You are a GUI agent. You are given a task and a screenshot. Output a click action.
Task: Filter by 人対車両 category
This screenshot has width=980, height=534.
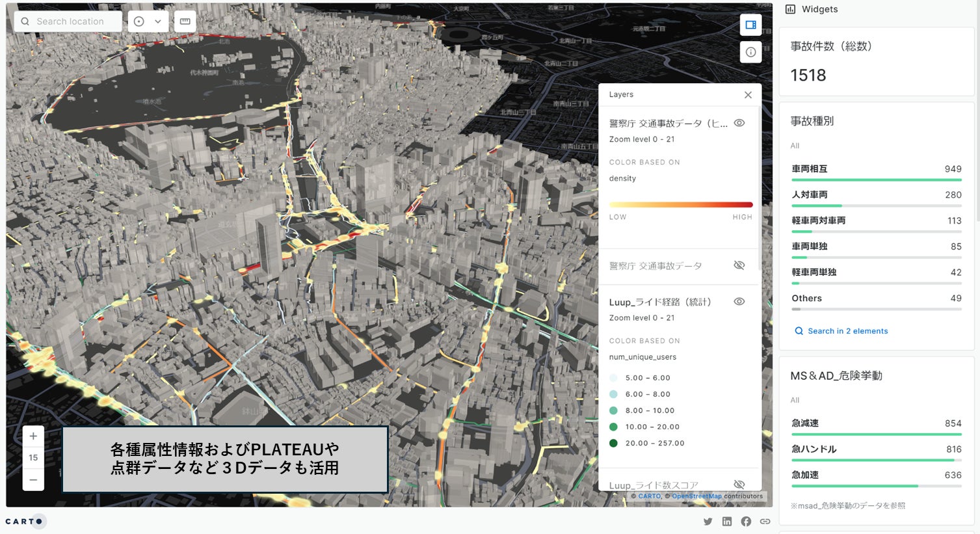877,198
